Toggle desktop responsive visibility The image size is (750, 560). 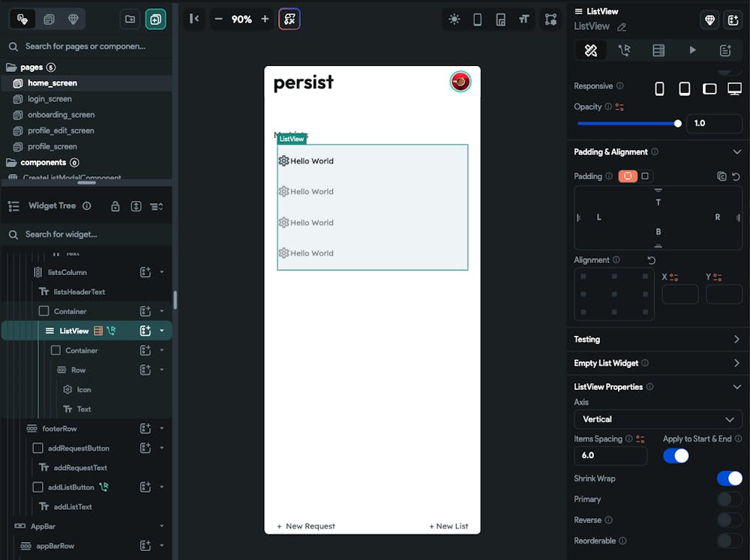(734, 88)
